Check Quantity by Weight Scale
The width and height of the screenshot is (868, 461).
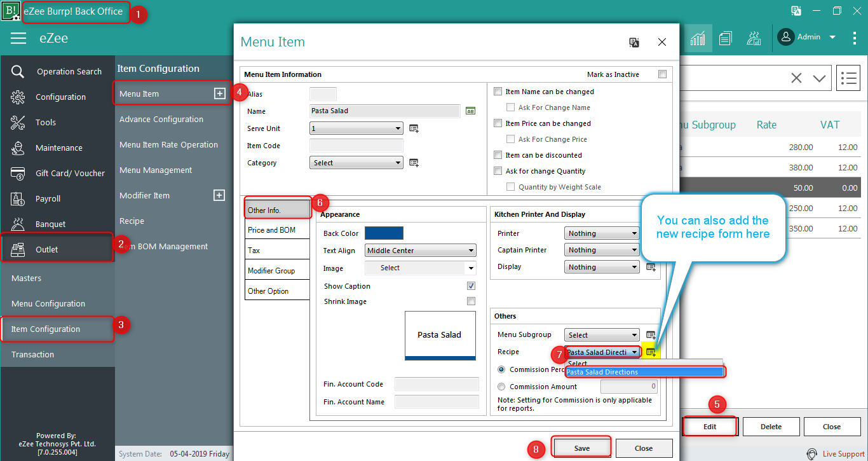[x=511, y=187]
